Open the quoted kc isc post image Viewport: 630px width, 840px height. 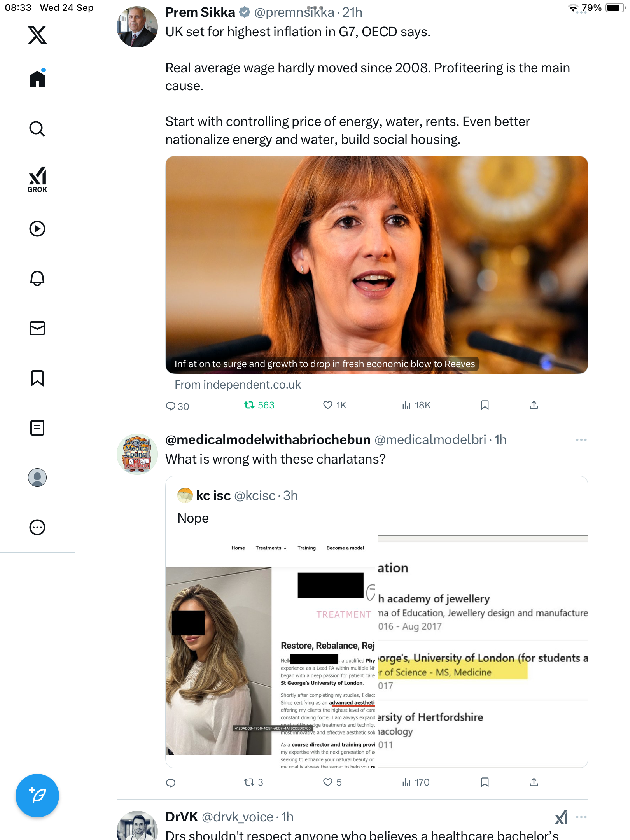click(x=376, y=651)
